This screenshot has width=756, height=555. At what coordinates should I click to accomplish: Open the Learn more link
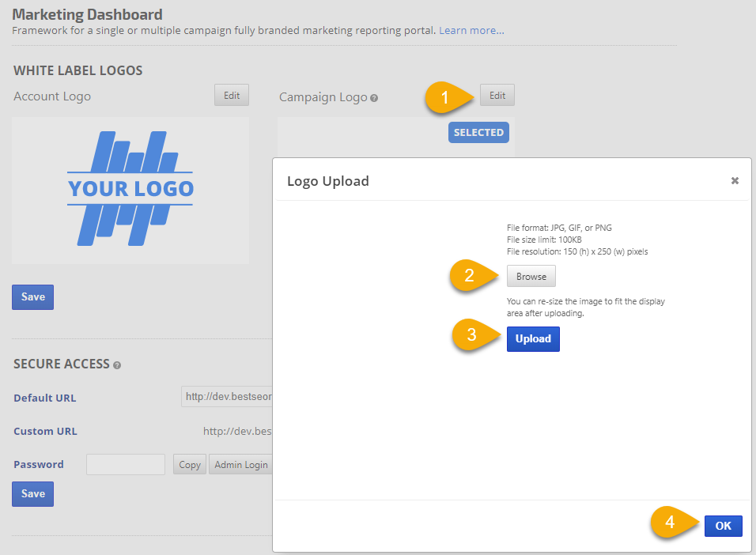click(471, 31)
